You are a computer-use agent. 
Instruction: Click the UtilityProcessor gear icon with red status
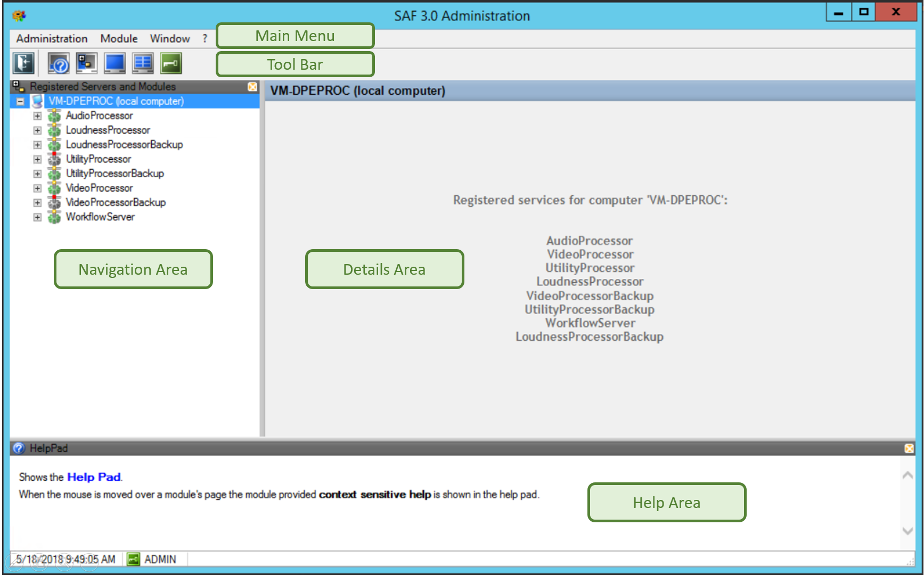54,159
